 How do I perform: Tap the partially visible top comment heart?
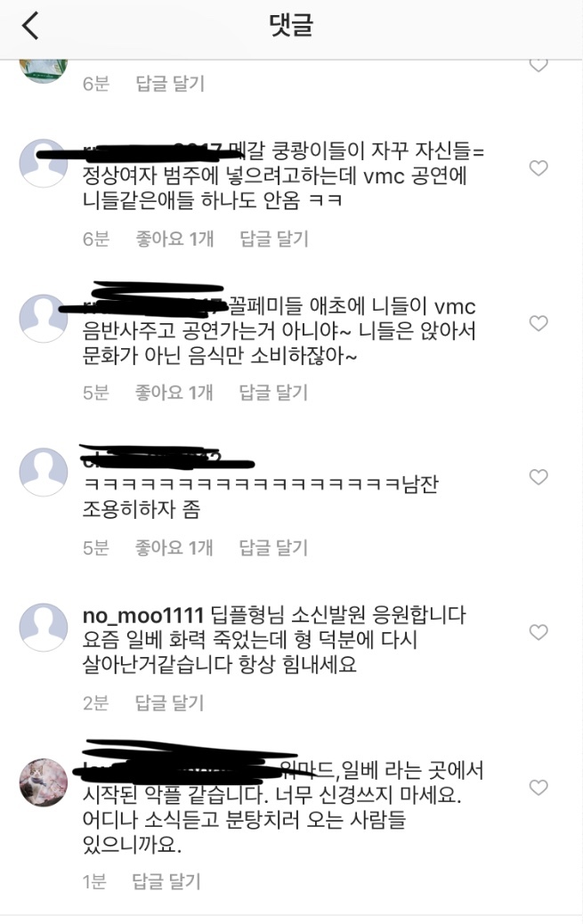(x=538, y=65)
